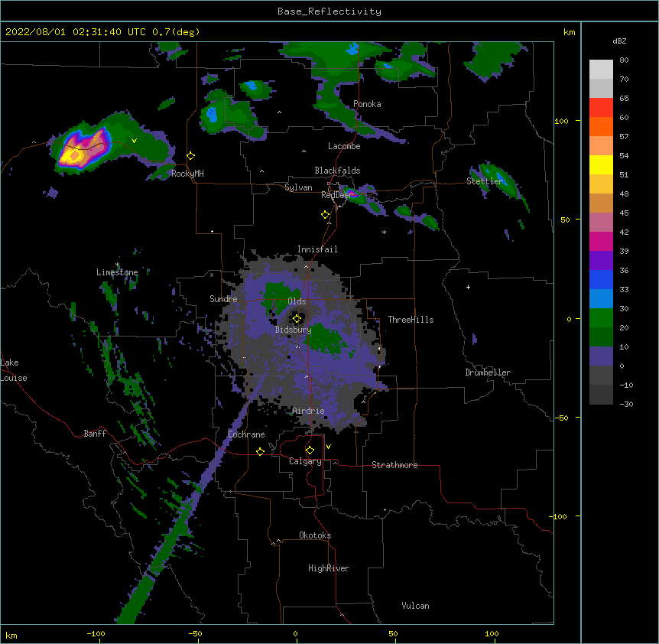Screen dimensions: 659x644
Task: Click the -100 tick on right km axis
Action: click(x=559, y=516)
